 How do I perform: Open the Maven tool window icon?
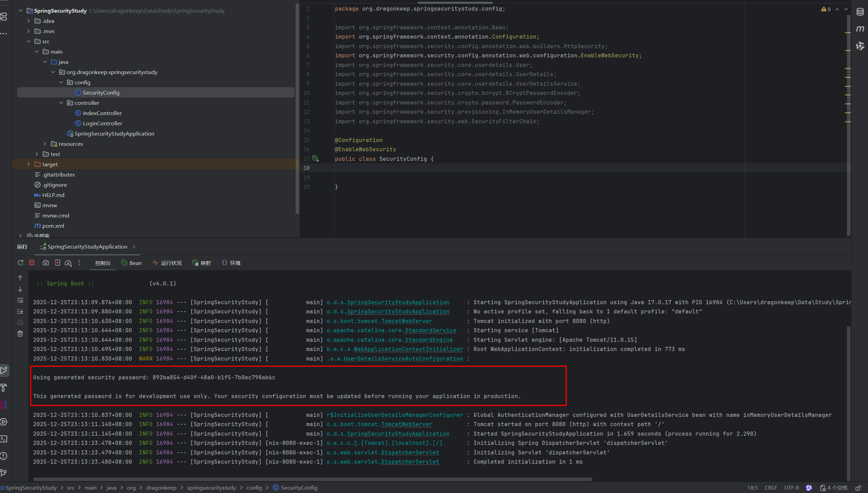(860, 29)
